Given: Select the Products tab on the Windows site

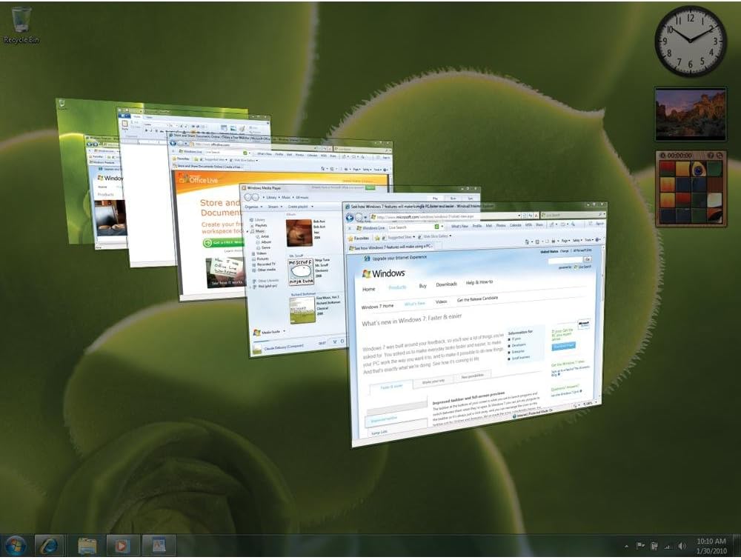Looking at the screenshot, I should point(397,287).
